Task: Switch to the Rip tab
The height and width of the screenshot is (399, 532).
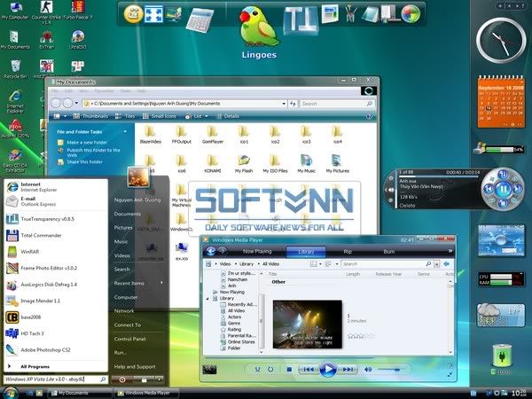Action: [x=348, y=252]
